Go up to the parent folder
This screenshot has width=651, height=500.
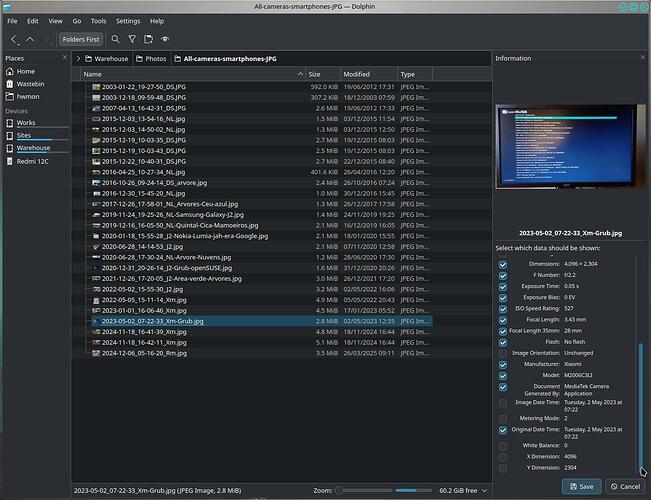tap(30, 39)
